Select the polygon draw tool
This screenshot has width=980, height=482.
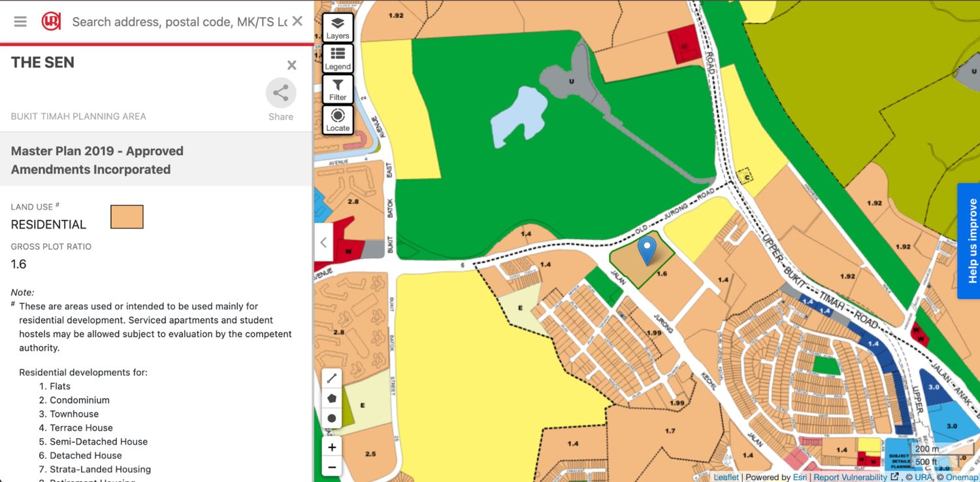pos(332,398)
